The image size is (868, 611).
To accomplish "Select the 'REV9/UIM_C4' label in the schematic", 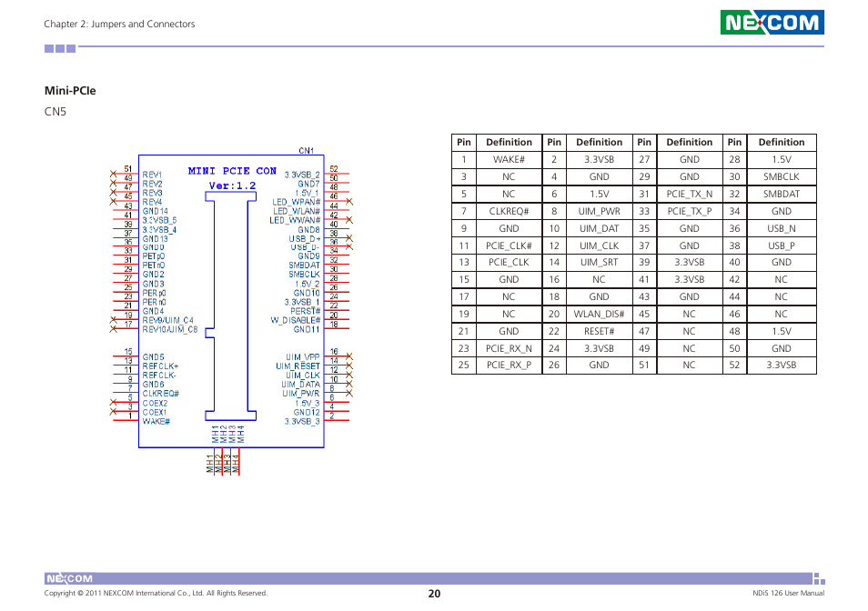I will pos(167,320).
